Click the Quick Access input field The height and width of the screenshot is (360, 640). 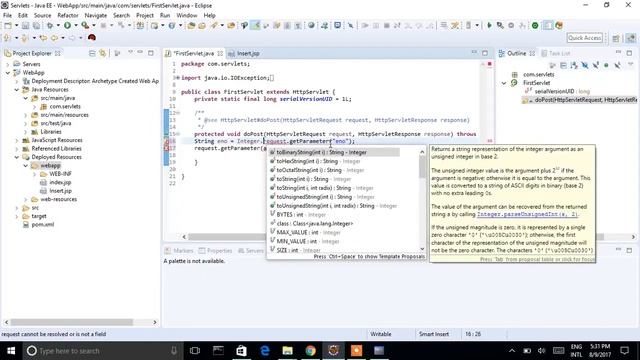pos(585,38)
